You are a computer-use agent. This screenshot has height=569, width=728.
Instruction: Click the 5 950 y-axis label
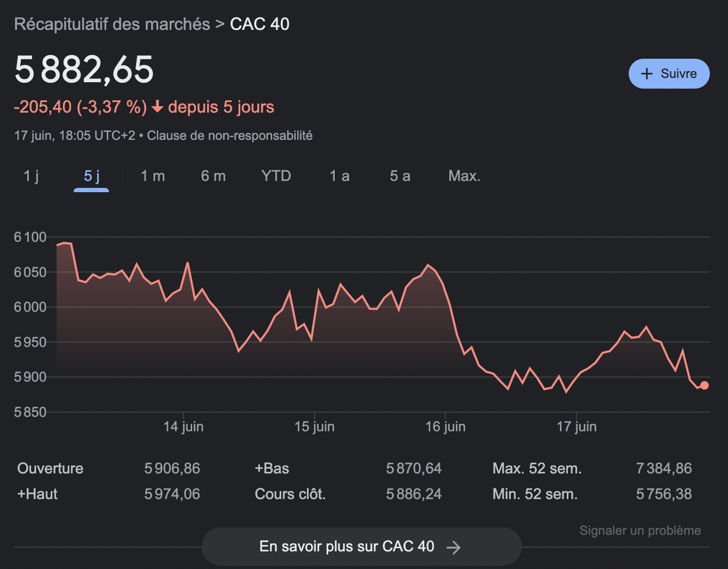pos(30,342)
